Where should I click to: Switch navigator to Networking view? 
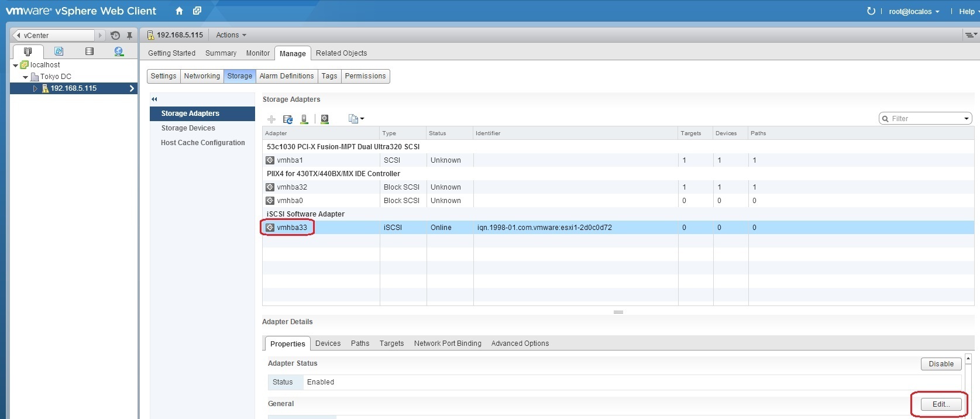point(119,51)
